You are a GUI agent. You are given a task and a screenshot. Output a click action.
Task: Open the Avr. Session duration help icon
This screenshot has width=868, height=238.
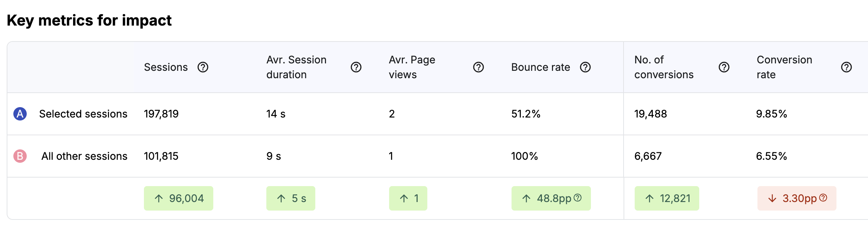click(x=356, y=67)
